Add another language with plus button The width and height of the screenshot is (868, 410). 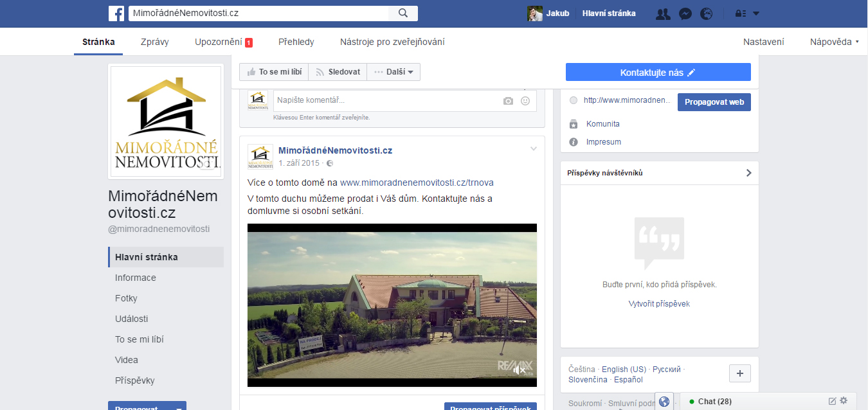739,373
